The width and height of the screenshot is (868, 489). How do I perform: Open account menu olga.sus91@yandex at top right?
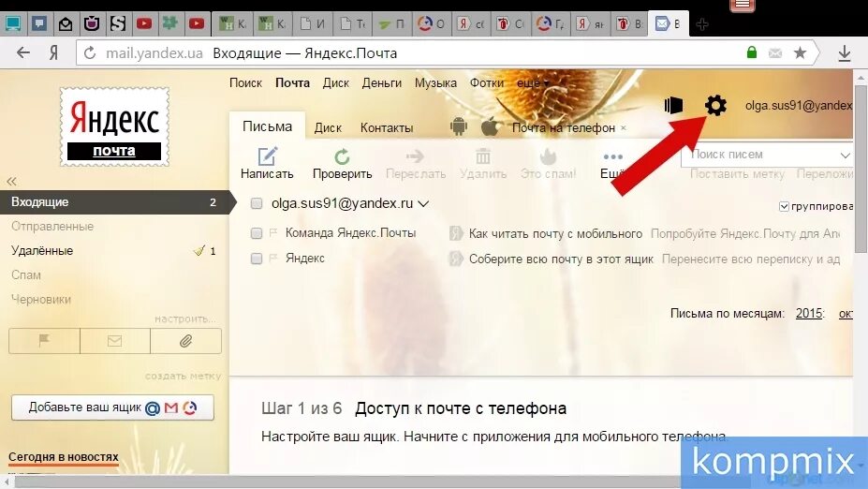799,105
